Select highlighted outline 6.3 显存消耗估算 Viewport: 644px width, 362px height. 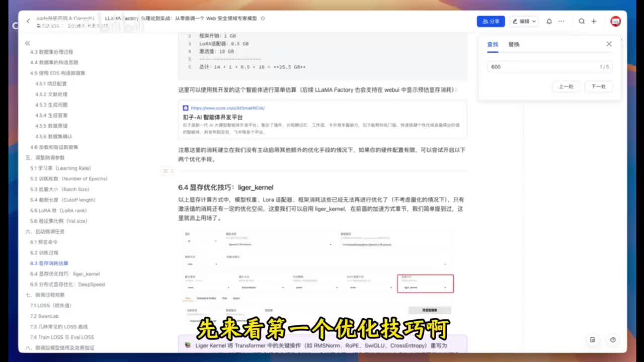(x=49, y=263)
